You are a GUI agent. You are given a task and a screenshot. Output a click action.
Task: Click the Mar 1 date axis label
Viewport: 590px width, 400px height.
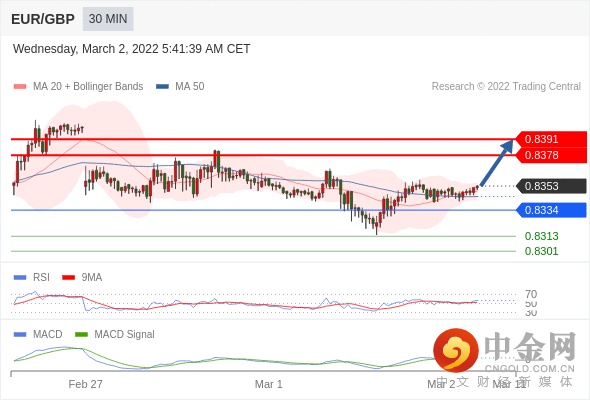coord(268,384)
